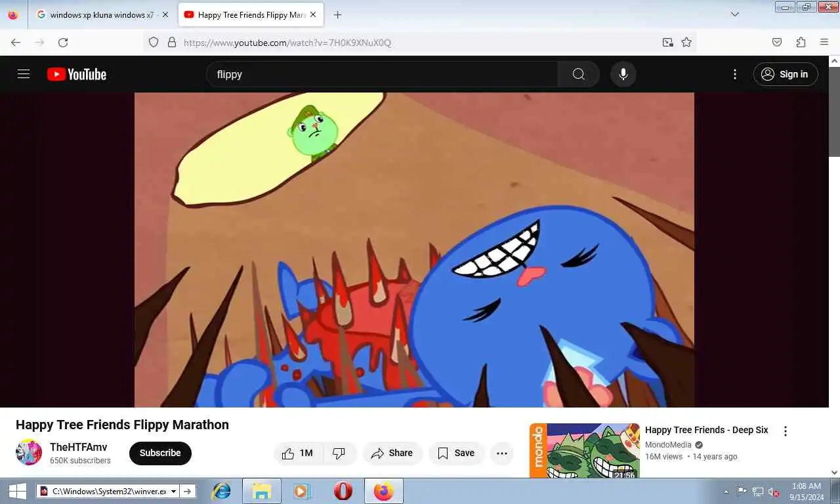Open clock showing 1:08 AM
Screen dimensions: 840x504
[x=807, y=492]
